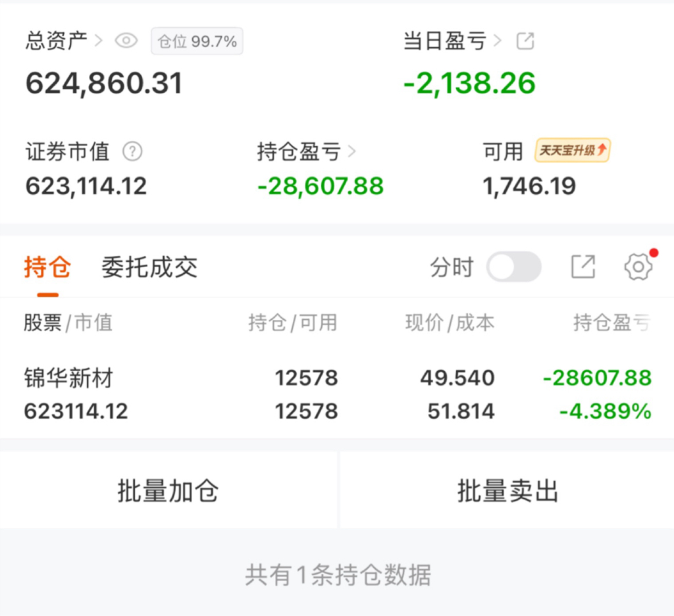Sort by 股票/市值 column header

click(x=68, y=322)
